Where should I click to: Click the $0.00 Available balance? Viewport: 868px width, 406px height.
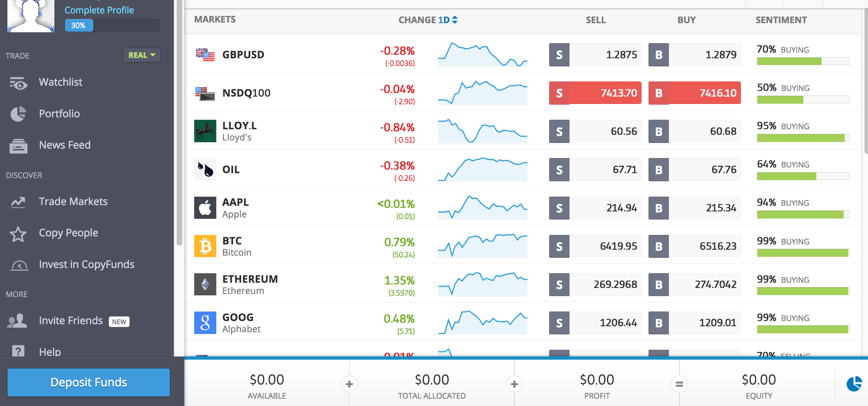[267, 380]
